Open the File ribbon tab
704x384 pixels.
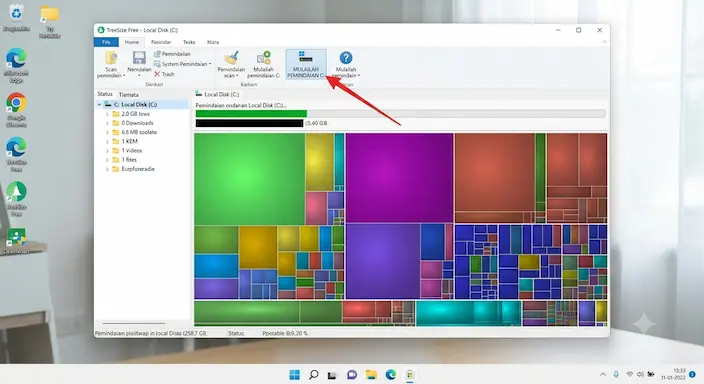(106, 42)
